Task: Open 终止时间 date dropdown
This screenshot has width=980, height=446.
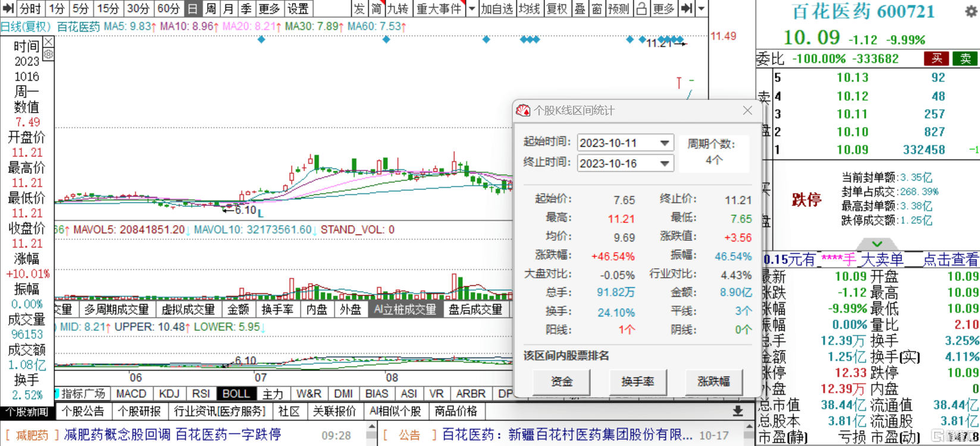Action: pos(665,163)
